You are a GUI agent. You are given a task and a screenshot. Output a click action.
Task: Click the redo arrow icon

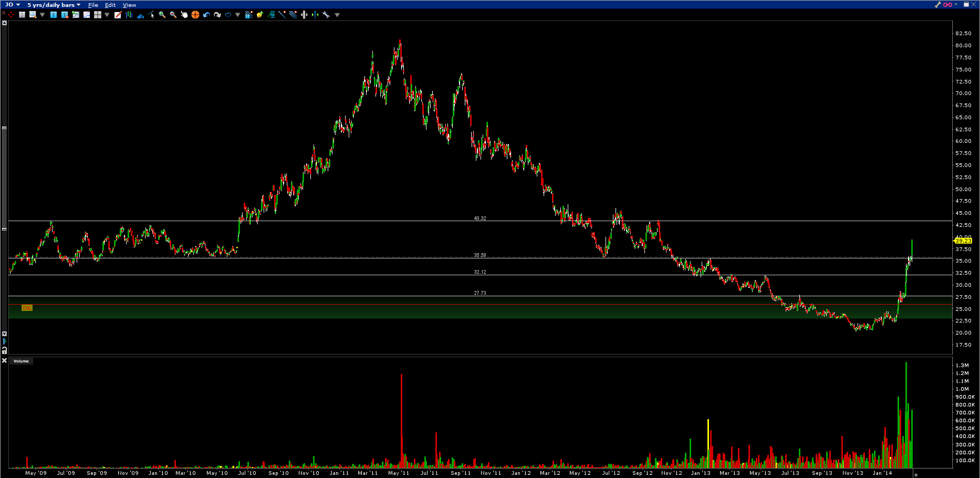click(x=217, y=15)
